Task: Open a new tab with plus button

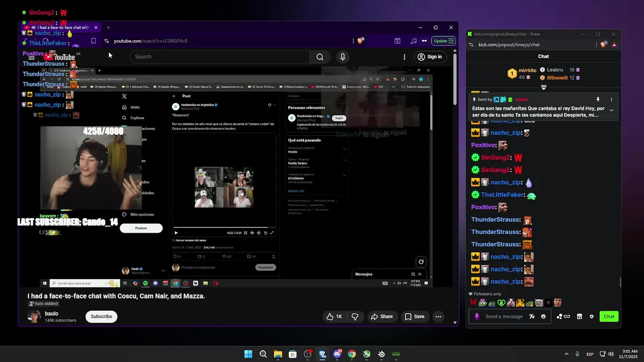Action: (108, 28)
